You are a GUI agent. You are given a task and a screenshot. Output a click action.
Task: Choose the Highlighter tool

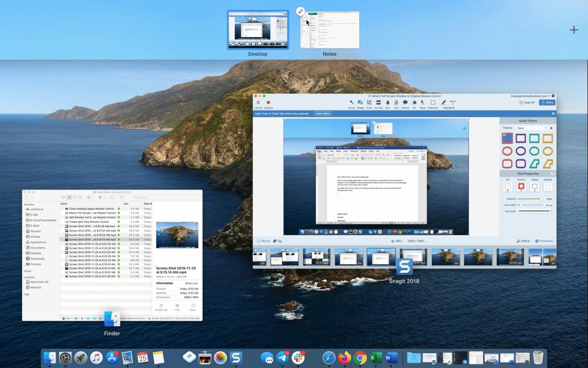tap(444, 103)
